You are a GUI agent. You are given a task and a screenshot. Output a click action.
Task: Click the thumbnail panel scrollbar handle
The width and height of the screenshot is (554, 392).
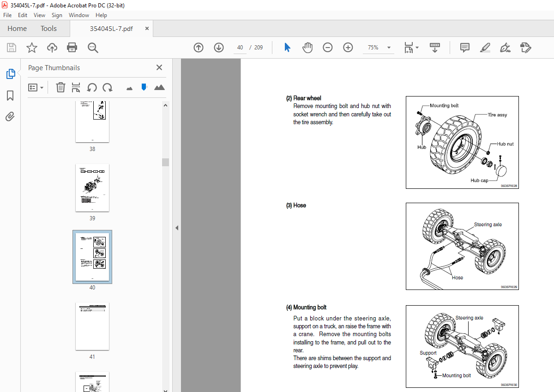click(x=165, y=162)
